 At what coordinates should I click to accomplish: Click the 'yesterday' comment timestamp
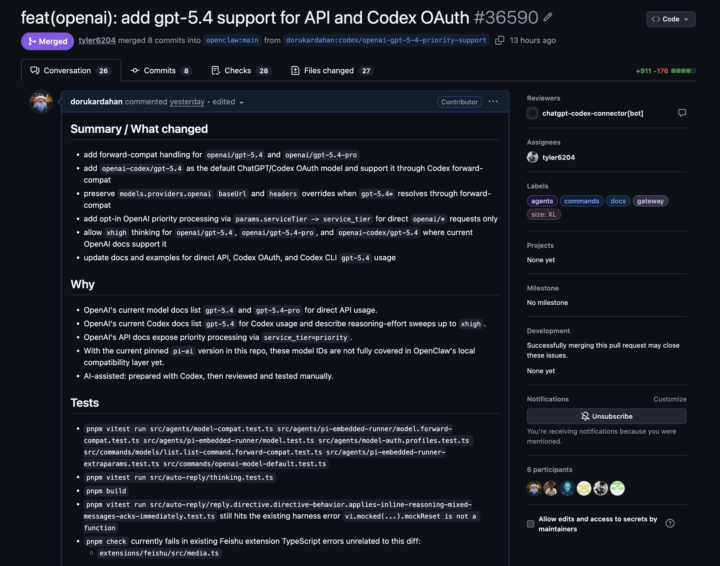187,102
